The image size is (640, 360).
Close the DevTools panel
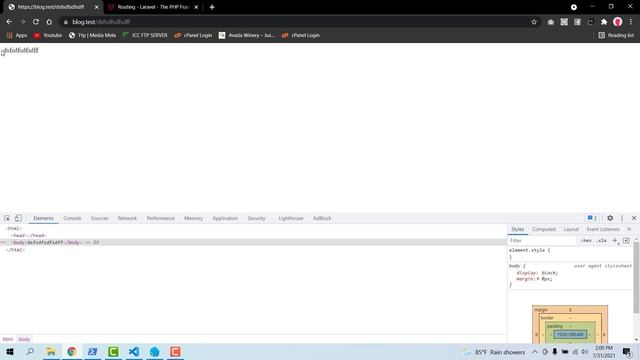[634, 218]
